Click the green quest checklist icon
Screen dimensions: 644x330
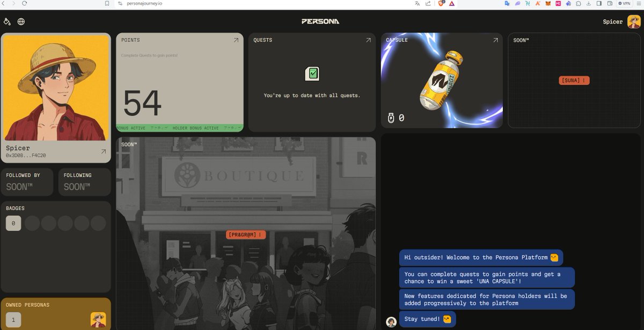(312, 74)
